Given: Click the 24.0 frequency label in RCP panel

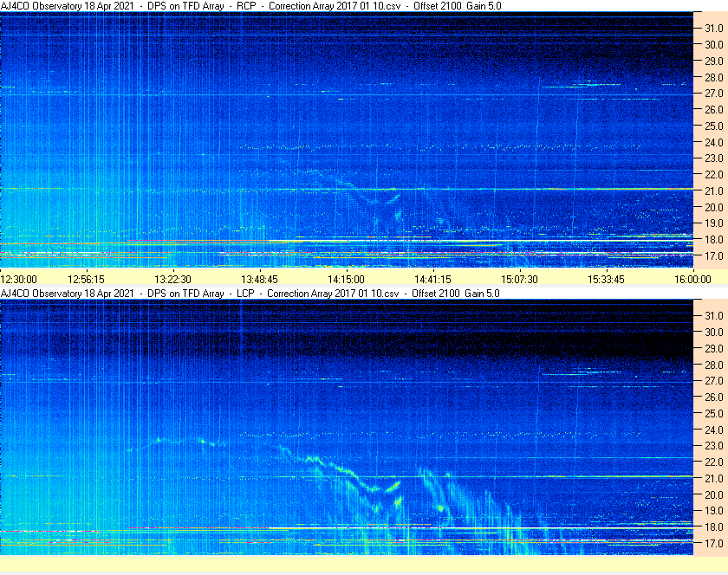Looking at the screenshot, I should coord(714,142).
